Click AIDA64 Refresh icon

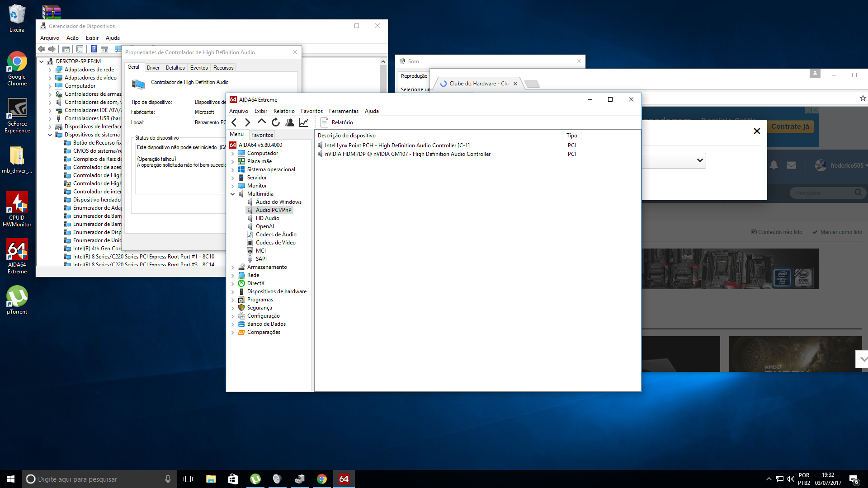pos(276,122)
